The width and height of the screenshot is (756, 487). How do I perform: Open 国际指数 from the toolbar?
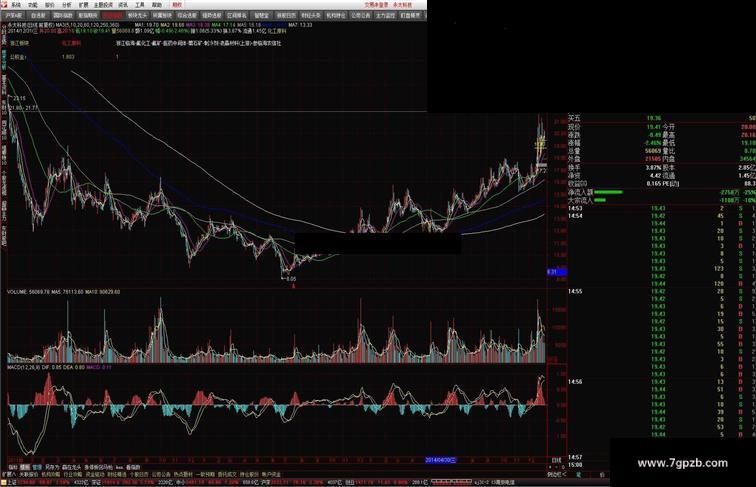click(63, 15)
